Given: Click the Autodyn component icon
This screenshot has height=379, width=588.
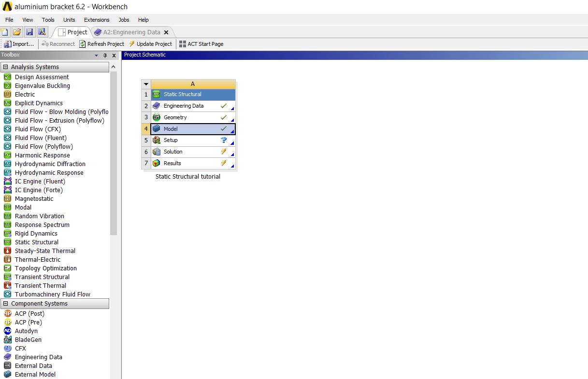Looking at the screenshot, I should 7,331.
